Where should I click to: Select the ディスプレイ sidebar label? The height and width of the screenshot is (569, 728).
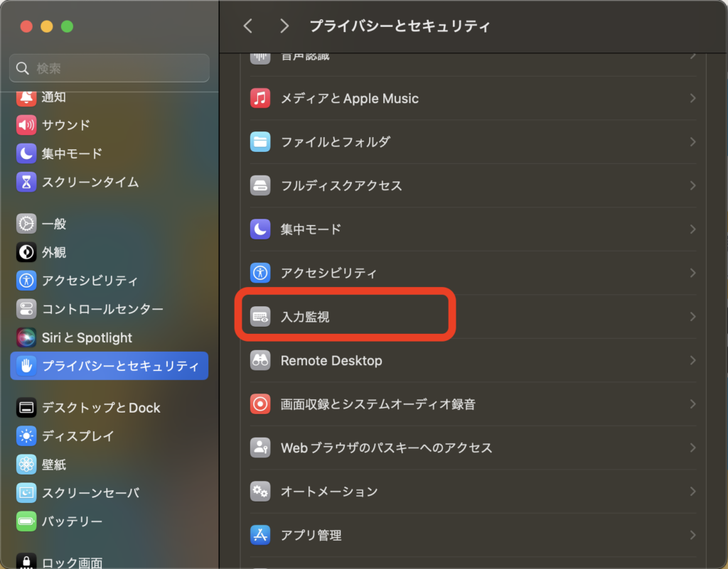point(77,436)
